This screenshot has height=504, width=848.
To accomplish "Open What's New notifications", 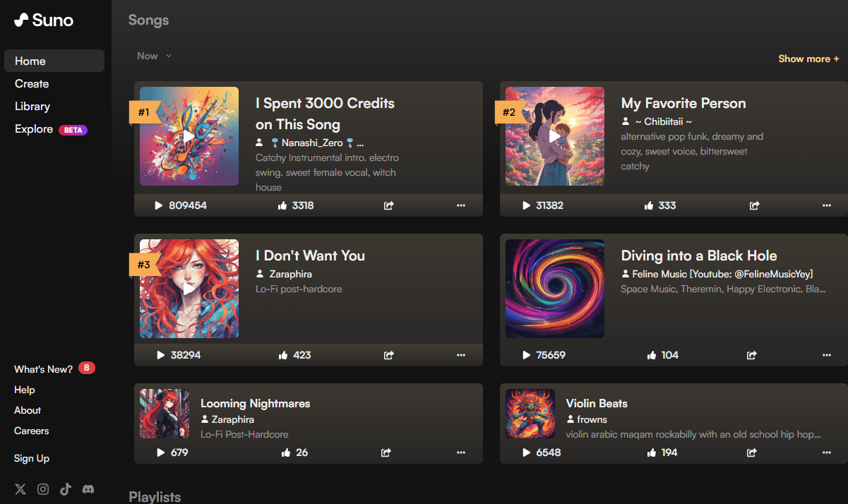I will click(x=44, y=369).
